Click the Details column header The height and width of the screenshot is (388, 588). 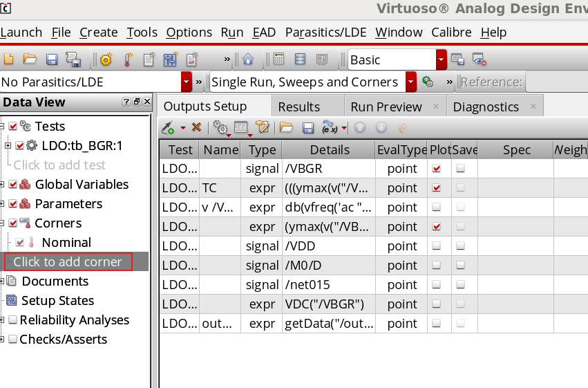click(329, 149)
